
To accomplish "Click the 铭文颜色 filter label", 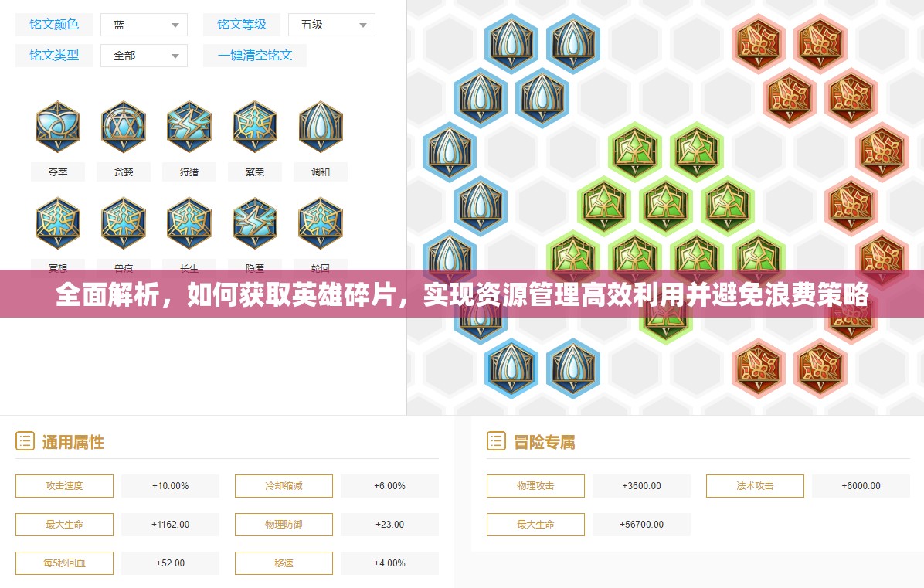I will [54, 24].
